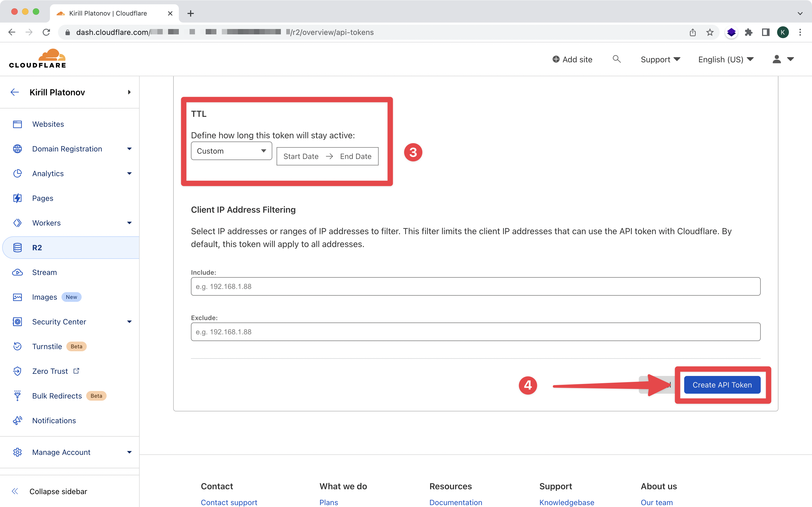Screen dimensions: 812x507
Task: Click the Security Center icon
Action: [x=17, y=321]
